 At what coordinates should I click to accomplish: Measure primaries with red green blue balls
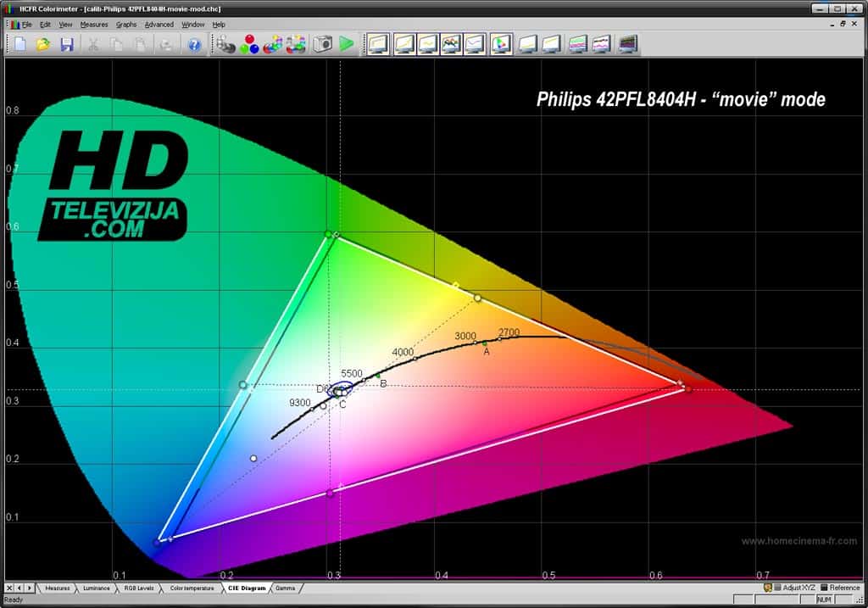coord(249,44)
